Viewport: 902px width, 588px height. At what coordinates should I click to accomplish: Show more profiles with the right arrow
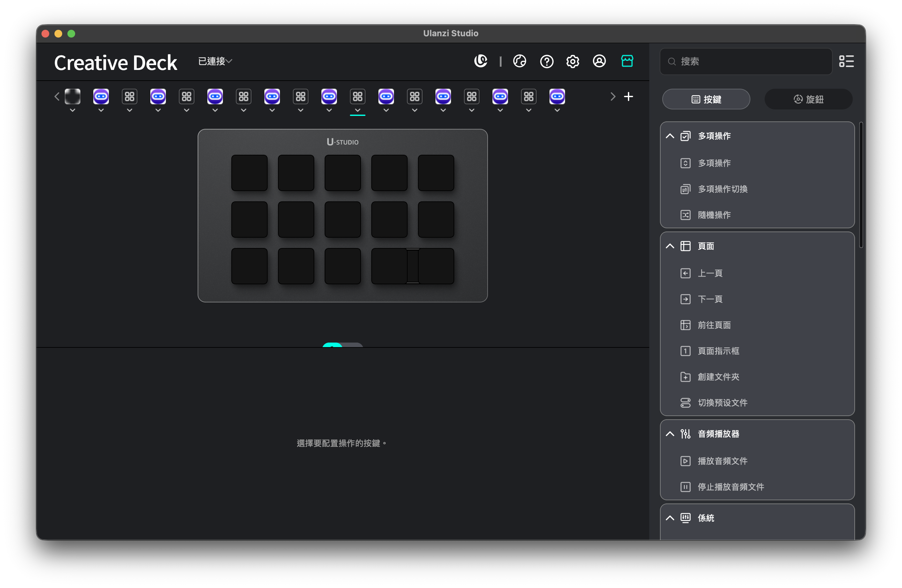tap(612, 96)
